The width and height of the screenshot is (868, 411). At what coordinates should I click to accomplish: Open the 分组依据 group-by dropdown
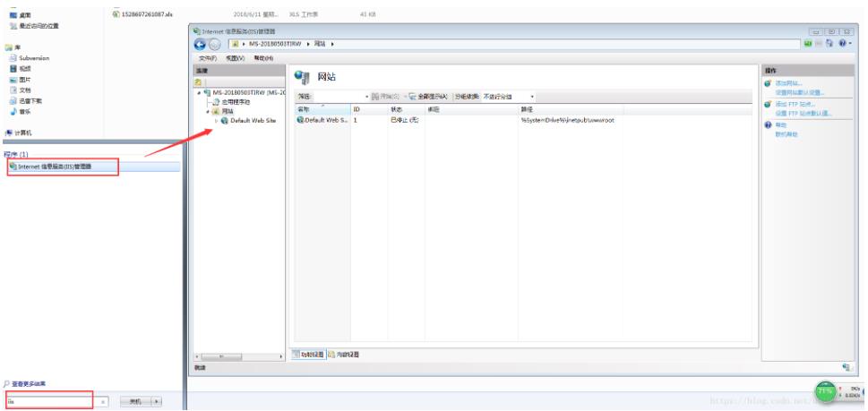tap(508, 96)
